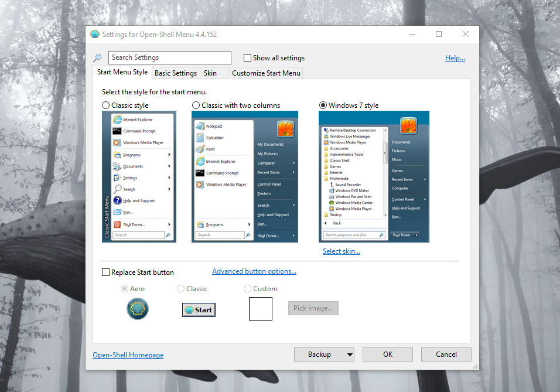Image resolution: width=560 pixels, height=392 pixels.
Task: Click inside the Search Settings field
Action: tap(169, 57)
